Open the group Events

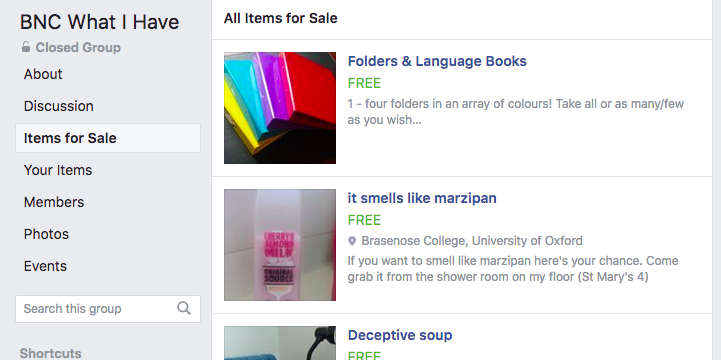(45, 266)
